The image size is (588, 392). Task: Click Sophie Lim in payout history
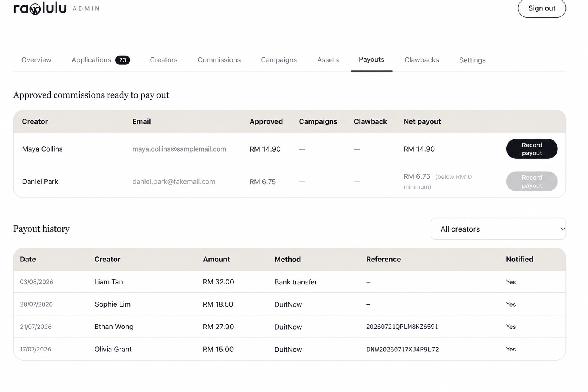pos(113,304)
